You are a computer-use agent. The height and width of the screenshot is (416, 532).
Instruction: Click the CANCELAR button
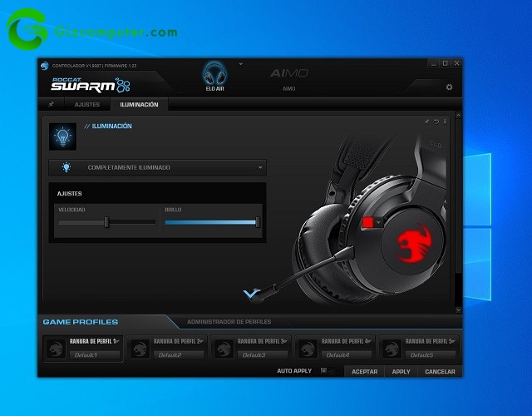440,372
